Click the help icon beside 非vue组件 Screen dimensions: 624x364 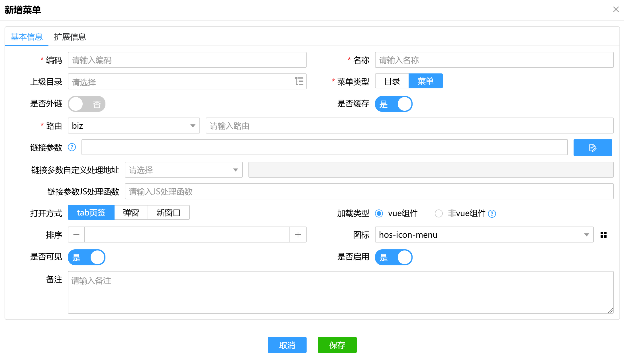click(492, 213)
